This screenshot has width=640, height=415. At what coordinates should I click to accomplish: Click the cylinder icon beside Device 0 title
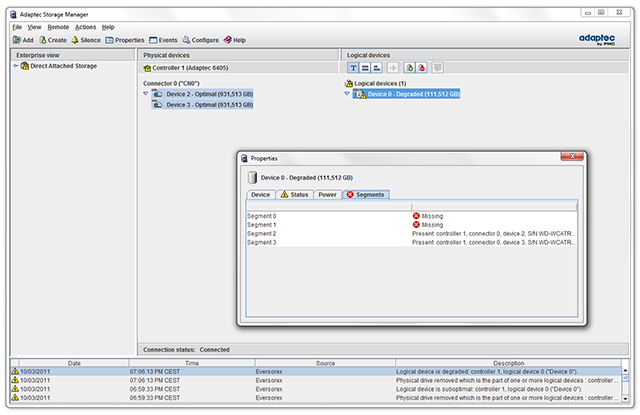tap(252, 178)
